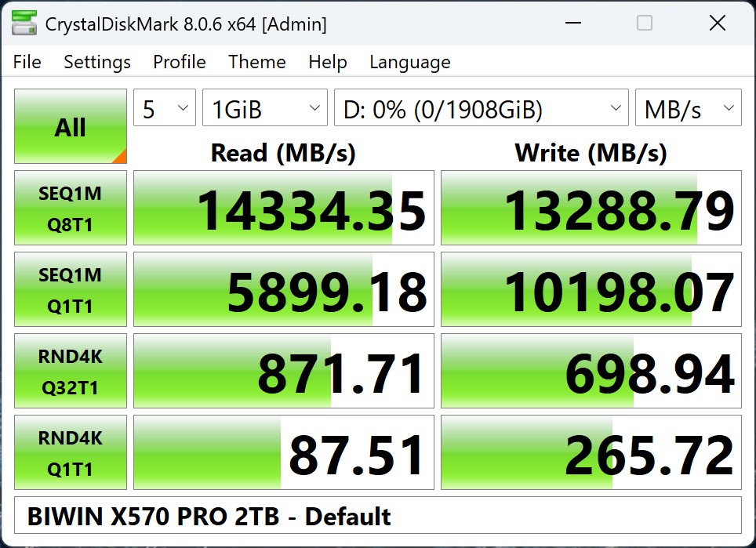756x548 pixels.
Task: Open the Profile menu
Action: tap(180, 62)
